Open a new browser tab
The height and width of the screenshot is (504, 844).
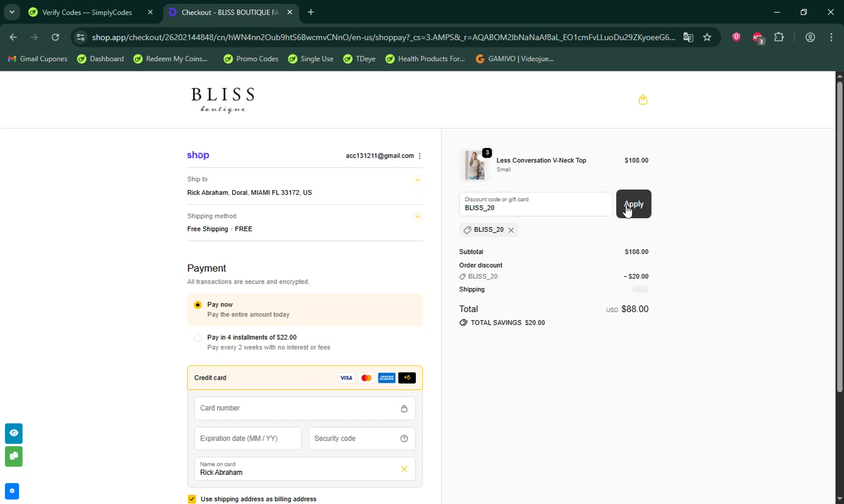pyautogui.click(x=311, y=12)
